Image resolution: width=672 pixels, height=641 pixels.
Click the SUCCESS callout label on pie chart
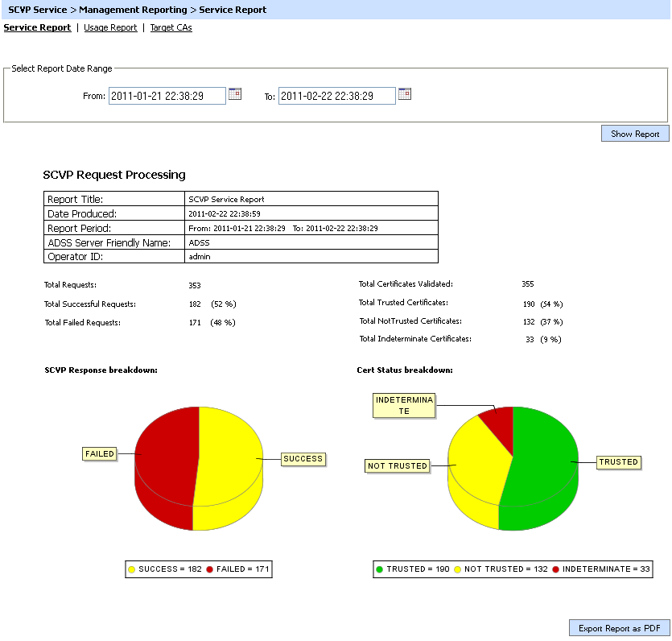[303, 459]
